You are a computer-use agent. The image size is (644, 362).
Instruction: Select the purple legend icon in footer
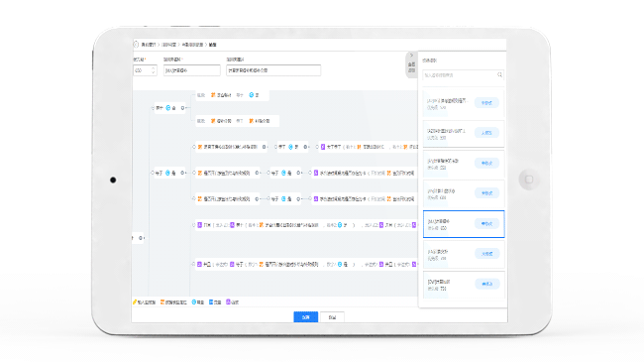point(228,302)
